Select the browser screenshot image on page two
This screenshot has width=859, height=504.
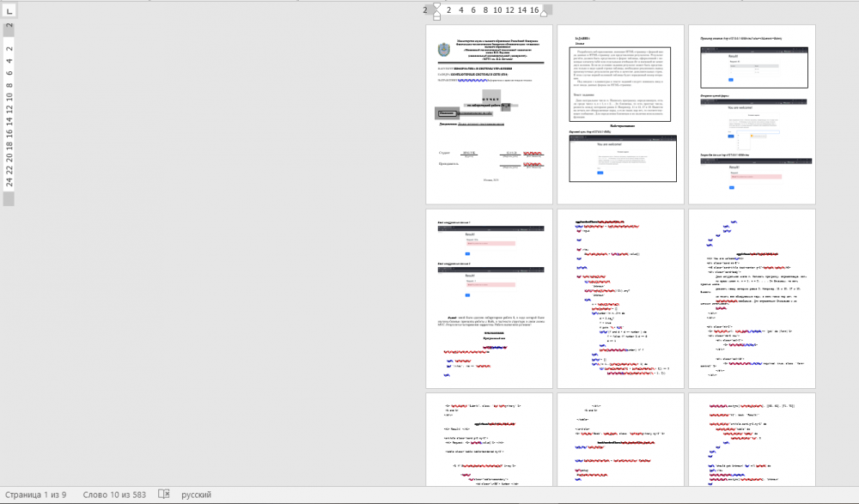click(x=622, y=159)
